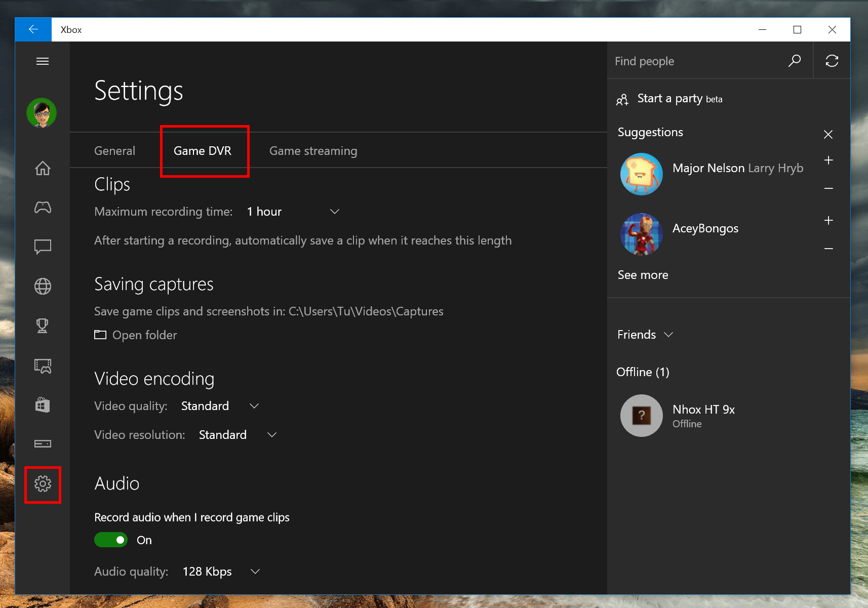This screenshot has height=608, width=868.
Task: Minimize the Xbox window
Action: [x=762, y=29]
